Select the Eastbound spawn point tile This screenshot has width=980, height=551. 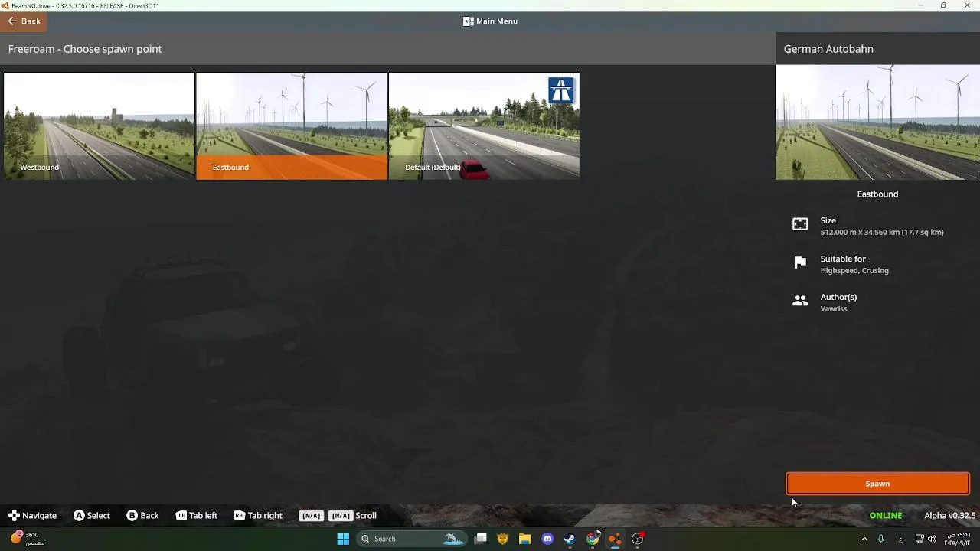pos(292,126)
